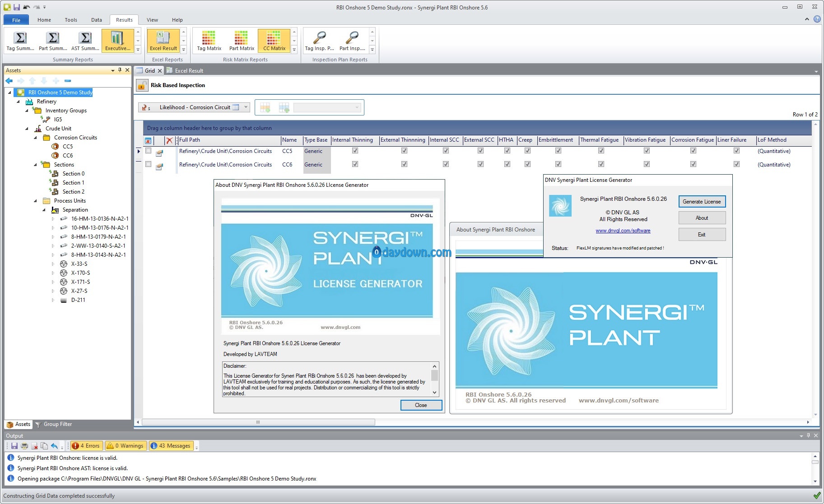Open Part Inspection Plan report

point(352,41)
